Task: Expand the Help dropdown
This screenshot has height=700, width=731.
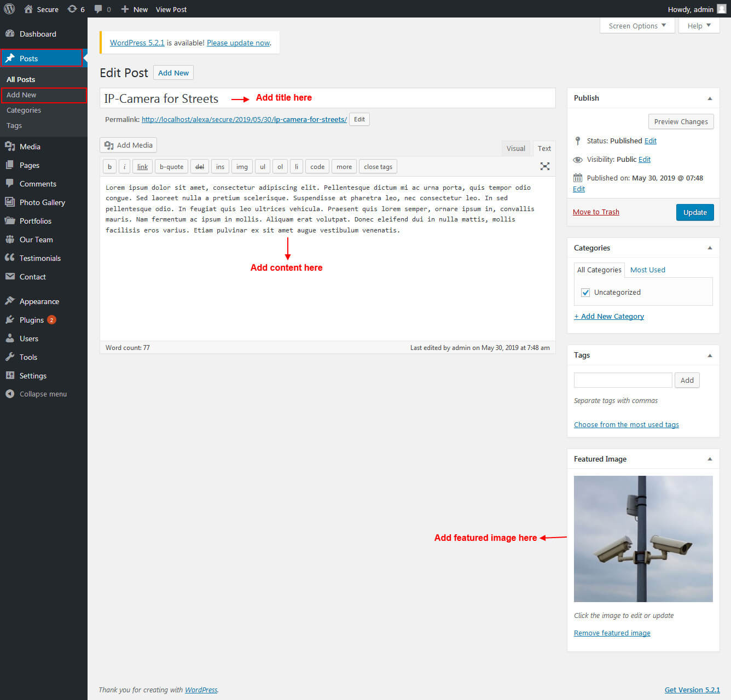Action: coord(699,26)
